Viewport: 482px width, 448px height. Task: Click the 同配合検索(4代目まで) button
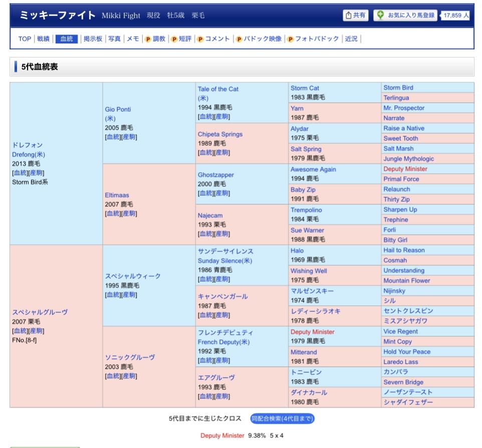coord(282,418)
